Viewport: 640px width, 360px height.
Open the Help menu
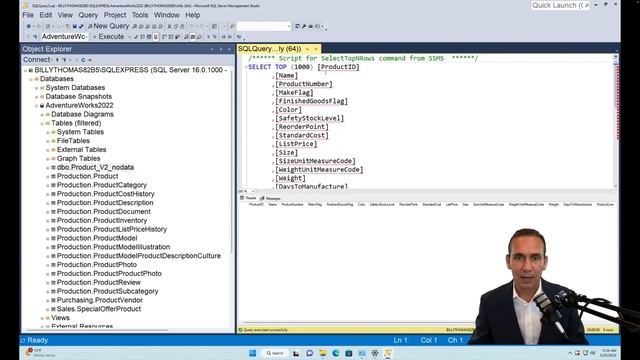pyautogui.click(x=193, y=15)
